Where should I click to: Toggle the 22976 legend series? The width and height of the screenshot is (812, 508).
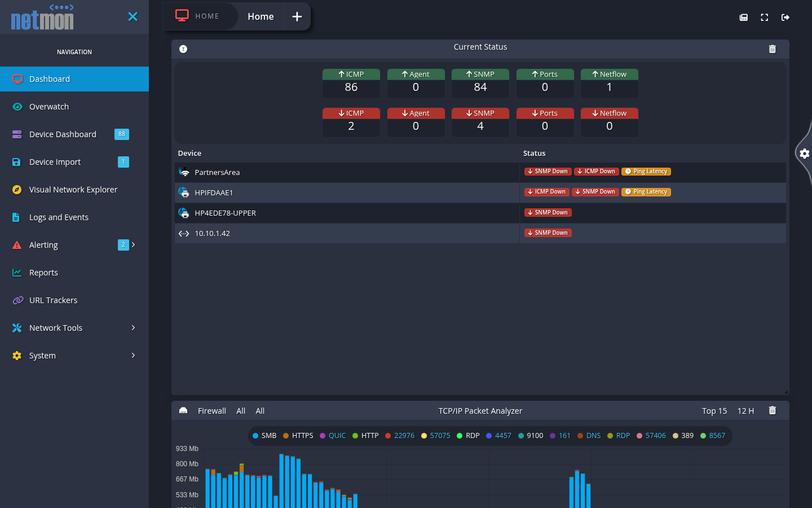pyautogui.click(x=400, y=436)
